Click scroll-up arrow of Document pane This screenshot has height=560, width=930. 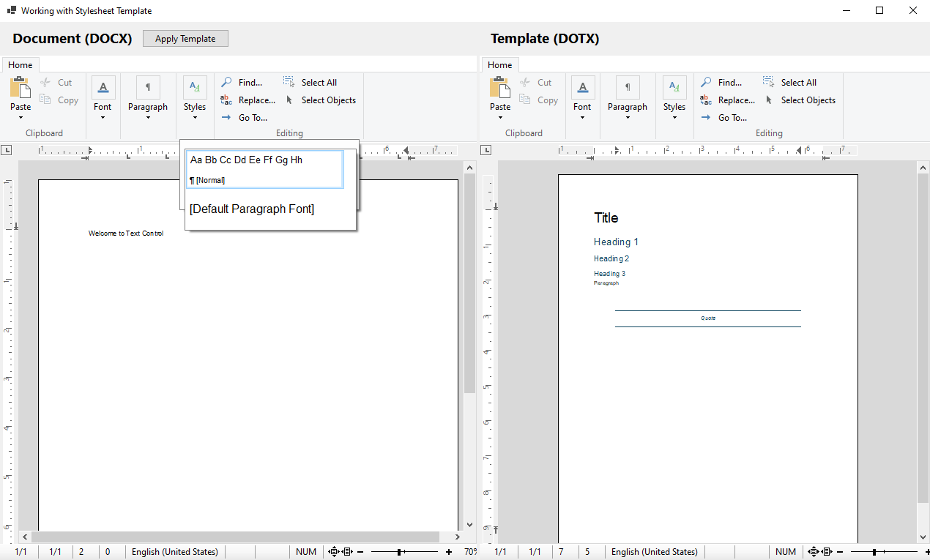pyautogui.click(x=470, y=168)
